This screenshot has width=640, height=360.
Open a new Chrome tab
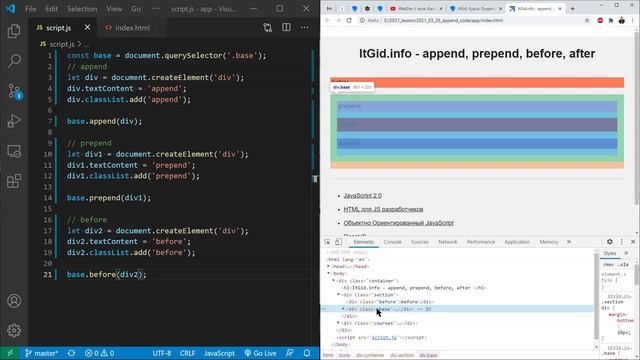(572, 8)
